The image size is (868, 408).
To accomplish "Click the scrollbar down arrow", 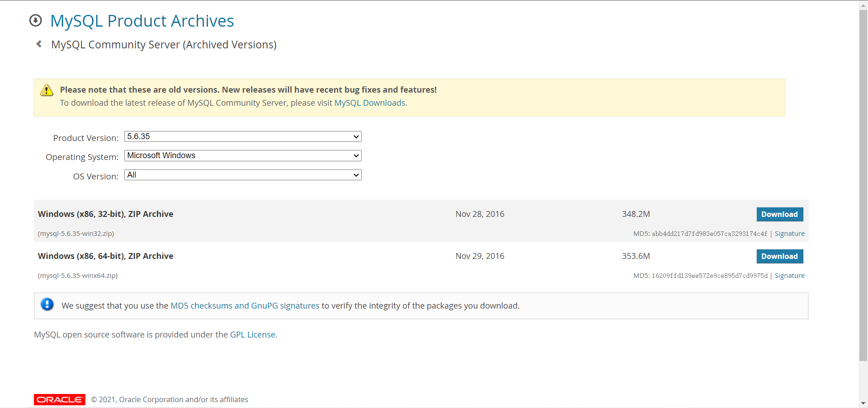I will tap(863, 403).
